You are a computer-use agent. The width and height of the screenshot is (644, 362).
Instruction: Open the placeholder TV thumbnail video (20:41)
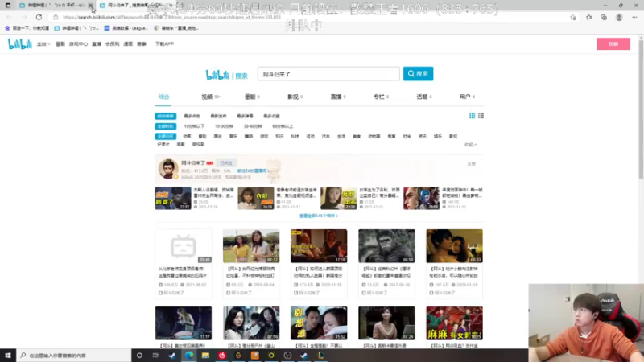[x=184, y=246]
